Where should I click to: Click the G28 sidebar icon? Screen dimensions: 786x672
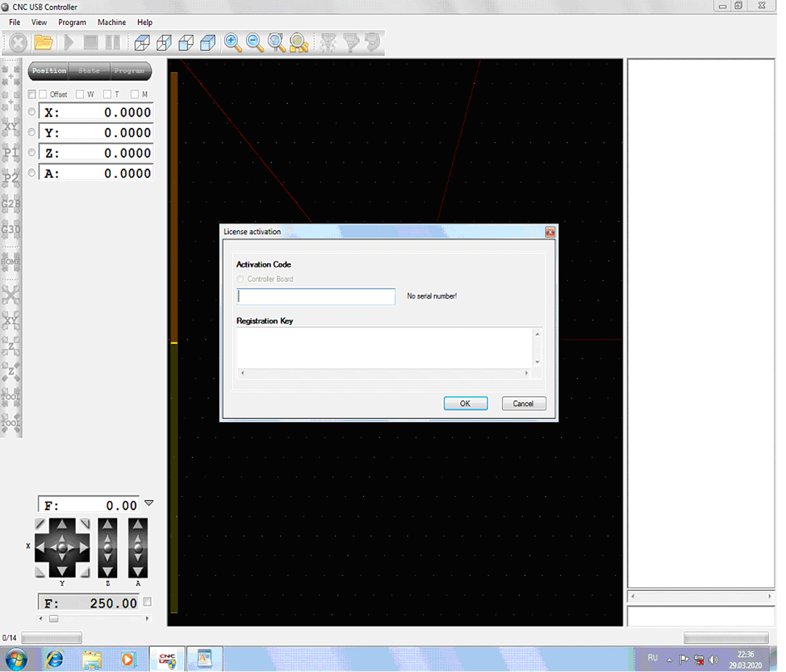click(x=11, y=204)
